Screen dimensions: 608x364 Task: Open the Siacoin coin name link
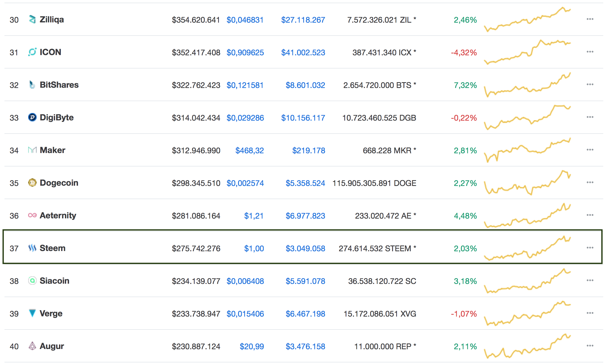[54, 281]
